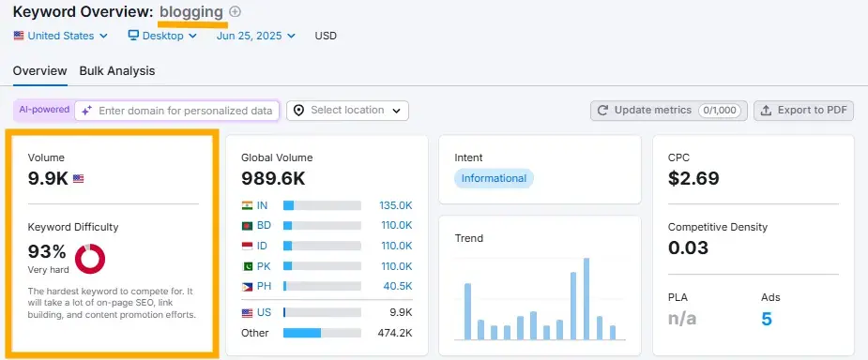Image resolution: width=868 pixels, height=360 pixels.
Task: Click the Informational intent badge
Action: [x=494, y=179]
